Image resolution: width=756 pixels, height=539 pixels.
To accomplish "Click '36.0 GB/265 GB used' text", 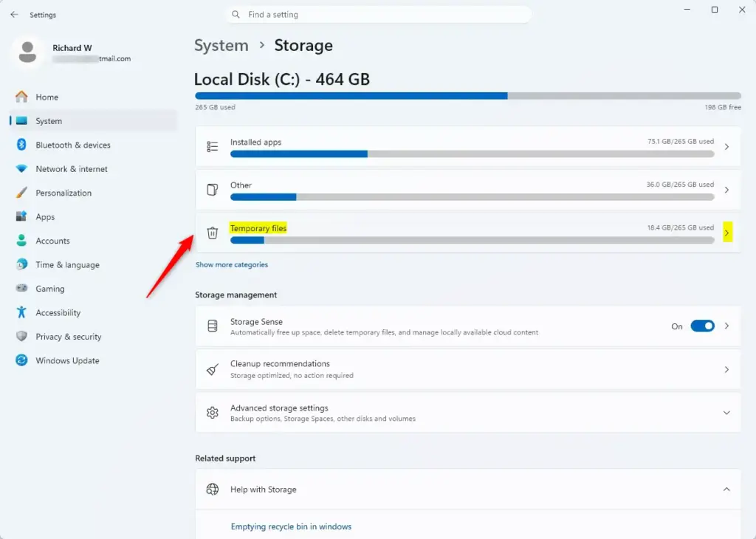I will coord(680,184).
